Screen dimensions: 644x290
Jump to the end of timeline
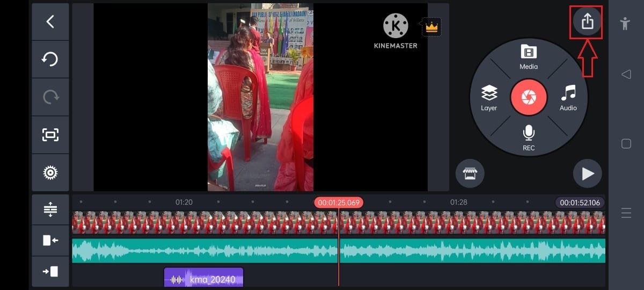[50, 271]
